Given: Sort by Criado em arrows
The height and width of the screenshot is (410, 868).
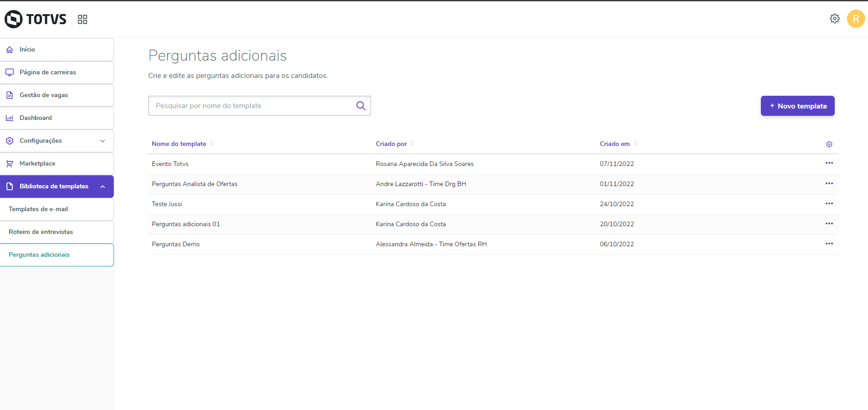Looking at the screenshot, I should (635, 144).
